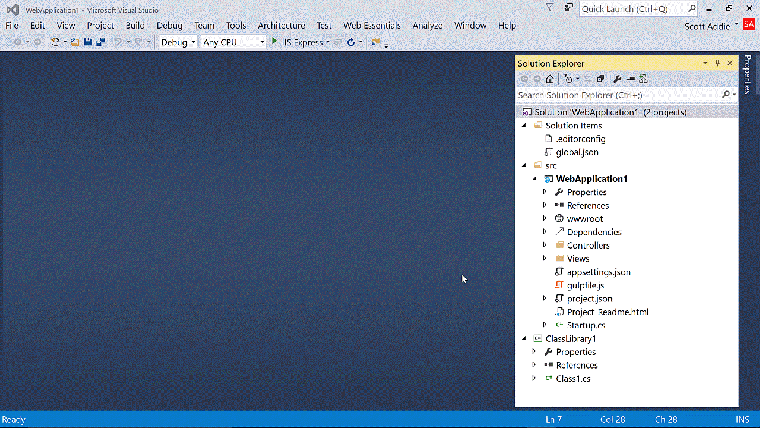Open the IIS Express dropdown arrow
The image size is (760, 428).
pyautogui.click(x=328, y=43)
